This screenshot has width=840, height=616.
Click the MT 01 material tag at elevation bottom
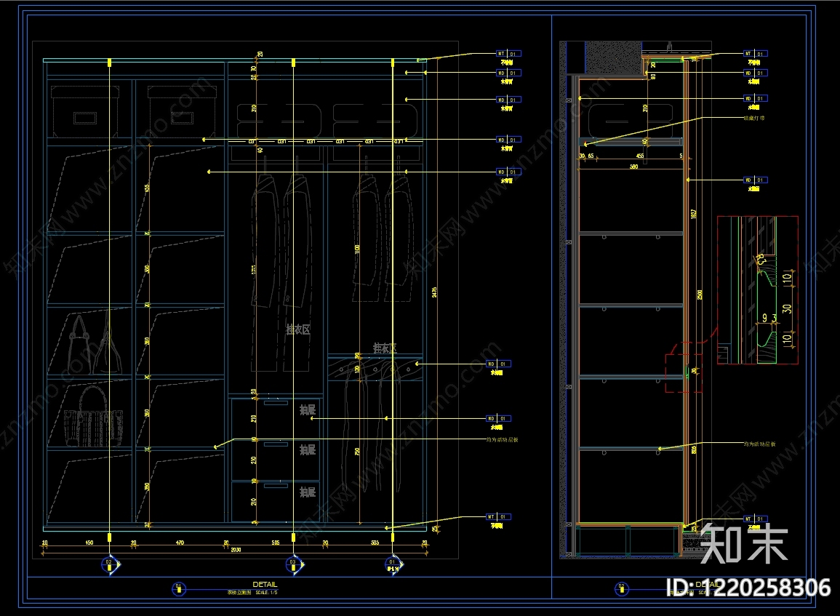tap(499, 517)
